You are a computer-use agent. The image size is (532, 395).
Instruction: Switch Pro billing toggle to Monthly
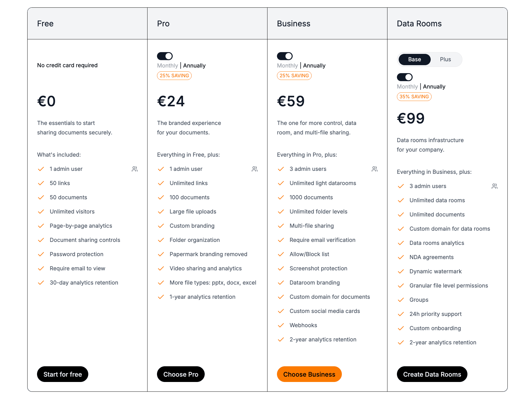tap(165, 56)
